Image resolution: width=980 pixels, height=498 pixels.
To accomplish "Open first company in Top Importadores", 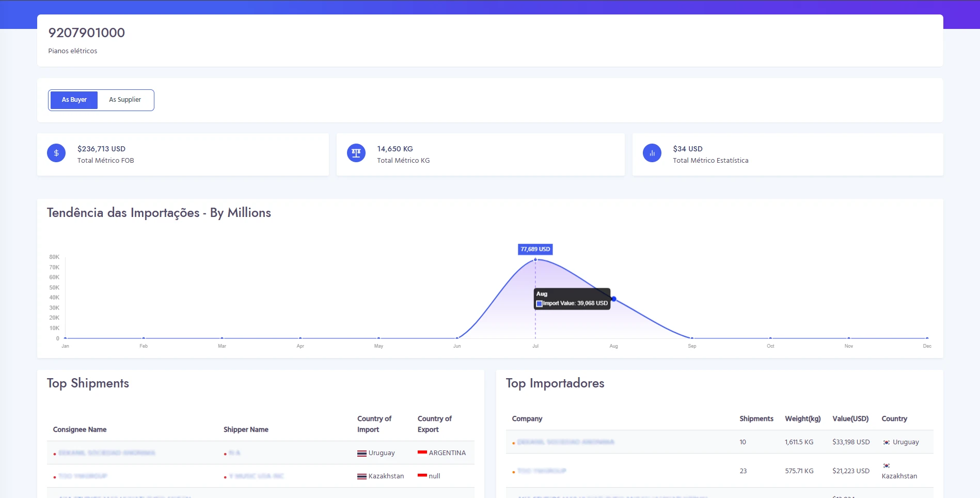I will [x=565, y=442].
